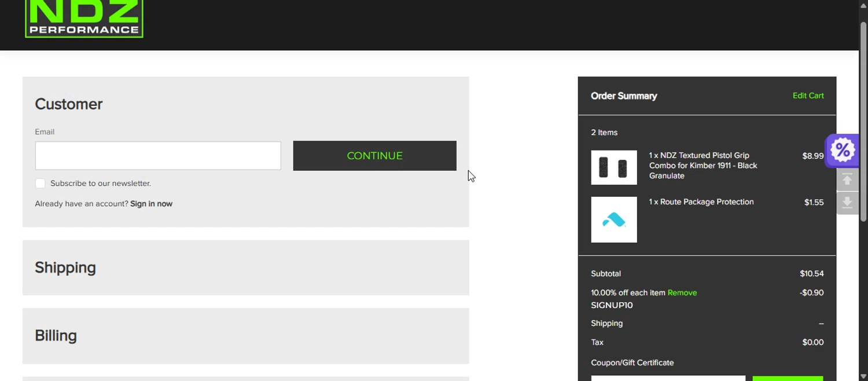Click the CONTINUE button

click(374, 156)
